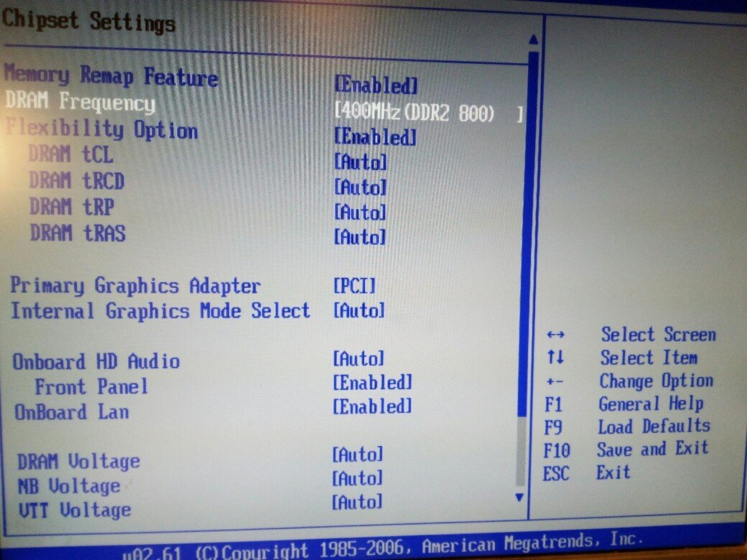Select DRAM tRCD timing label
747x560 pixels.
tap(77, 181)
